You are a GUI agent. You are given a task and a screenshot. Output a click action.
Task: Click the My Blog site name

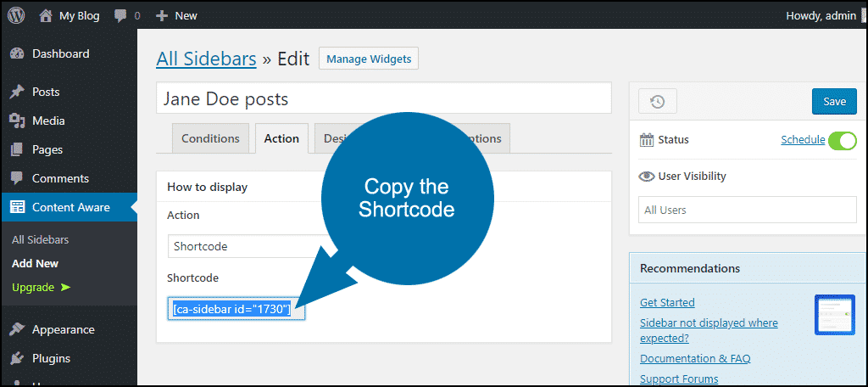(79, 16)
